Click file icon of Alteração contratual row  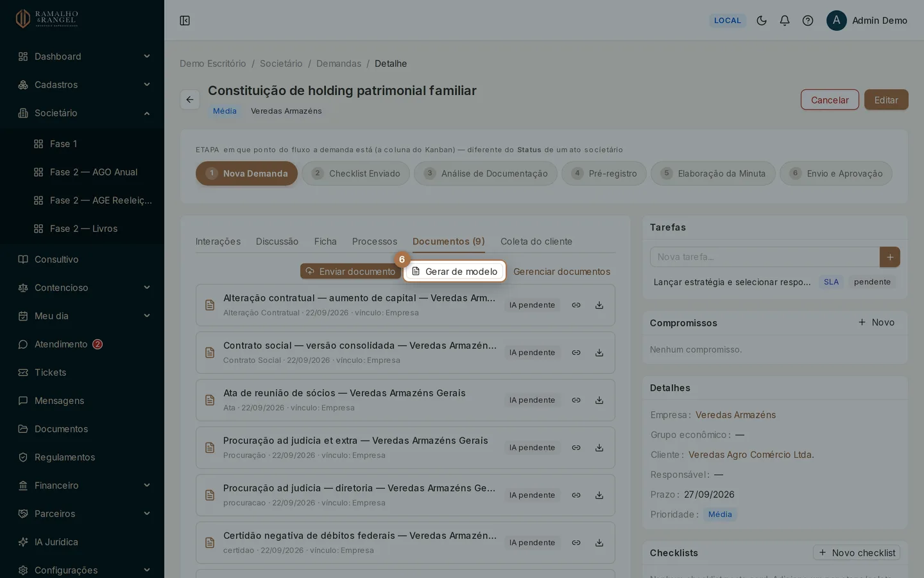210,305
